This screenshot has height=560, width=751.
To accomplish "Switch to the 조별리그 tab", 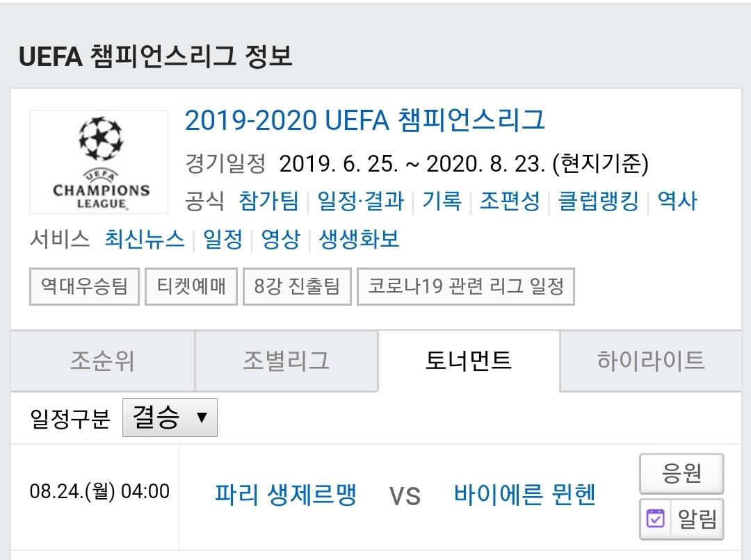I will coord(286,361).
